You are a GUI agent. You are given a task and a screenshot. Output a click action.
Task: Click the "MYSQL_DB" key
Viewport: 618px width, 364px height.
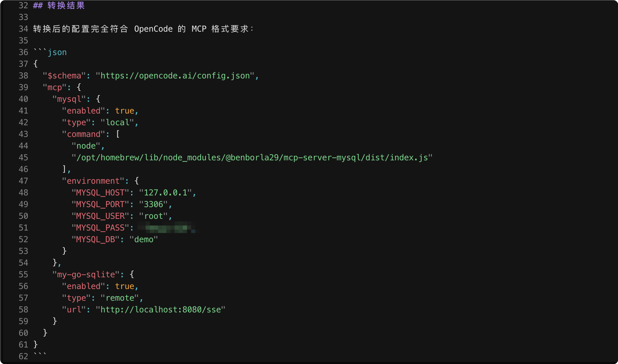(x=96, y=239)
